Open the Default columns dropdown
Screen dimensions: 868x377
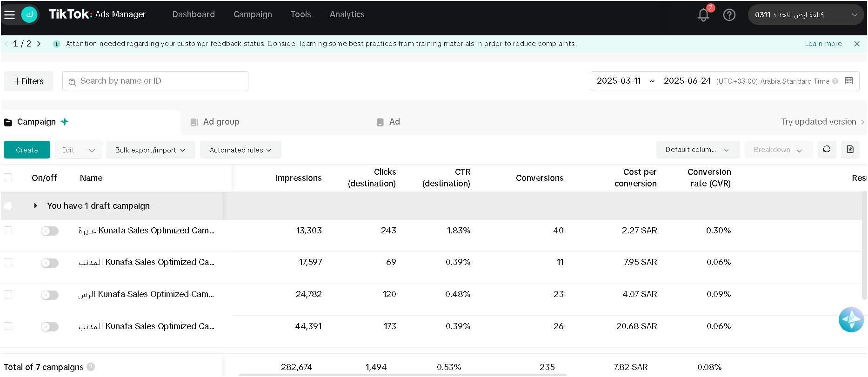698,150
